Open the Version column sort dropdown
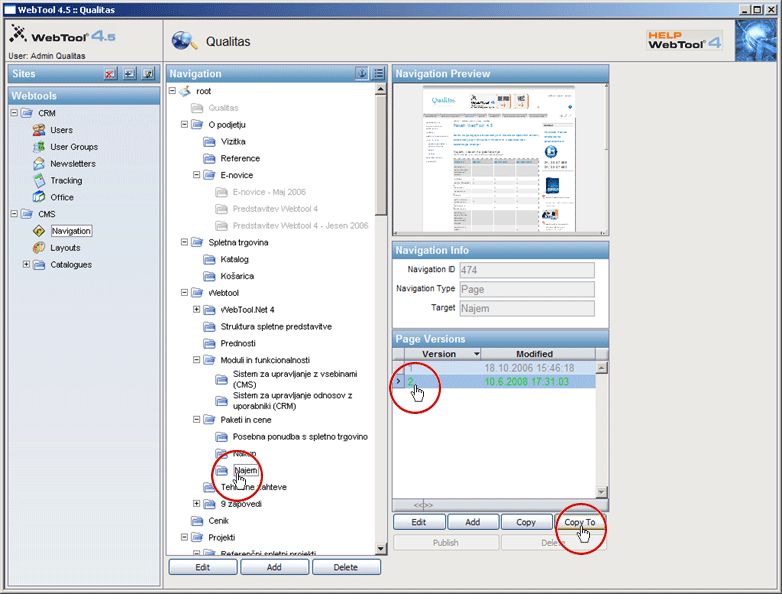This screenshot has width=782, height=602. click(476, 354)
